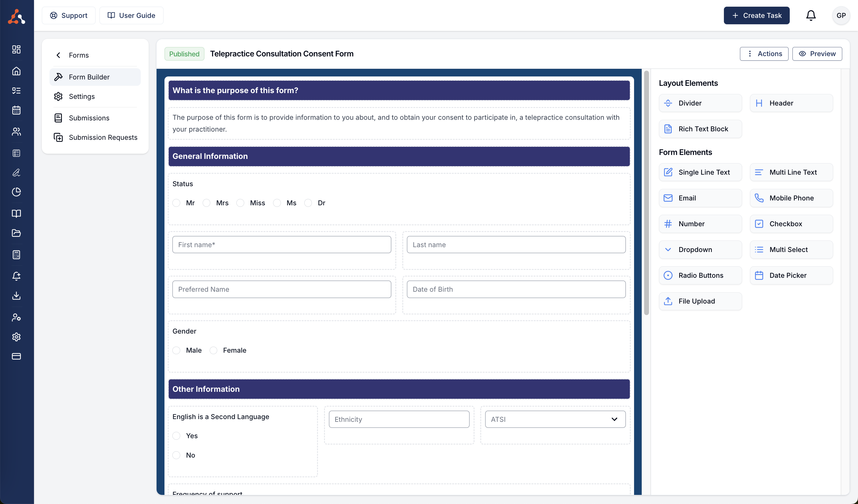The height and width of the screenshot is (504, 858).
Task: Add a Rich Text Block element
Action: [x=700, y=129]
